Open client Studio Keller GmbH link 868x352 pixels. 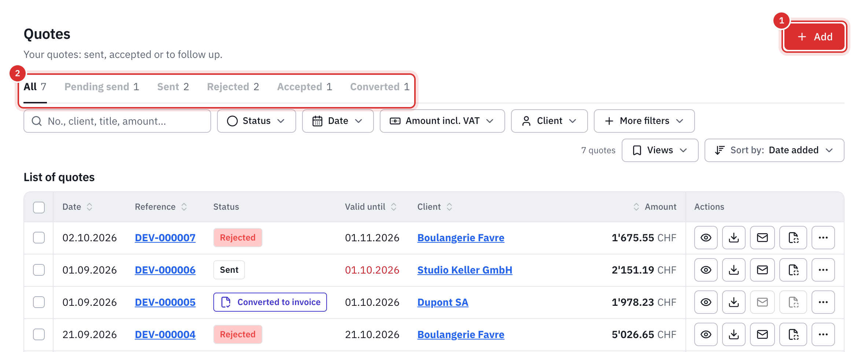[x=465, y=270]
